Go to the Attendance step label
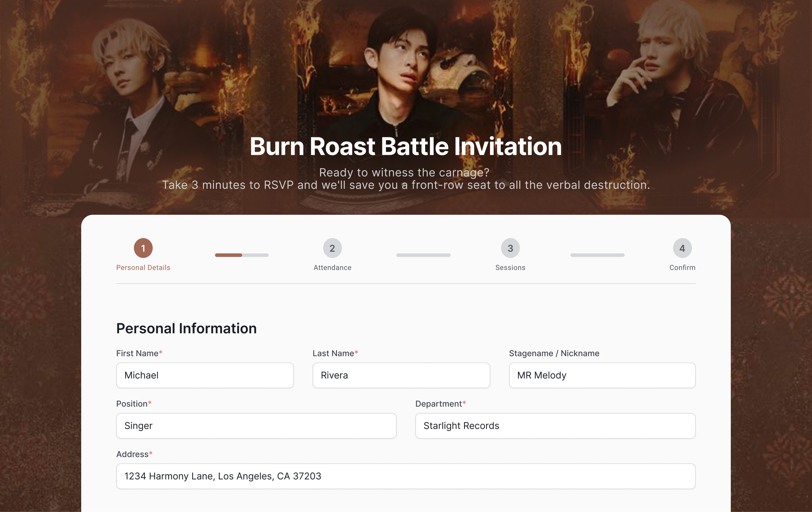 (332, 268)
